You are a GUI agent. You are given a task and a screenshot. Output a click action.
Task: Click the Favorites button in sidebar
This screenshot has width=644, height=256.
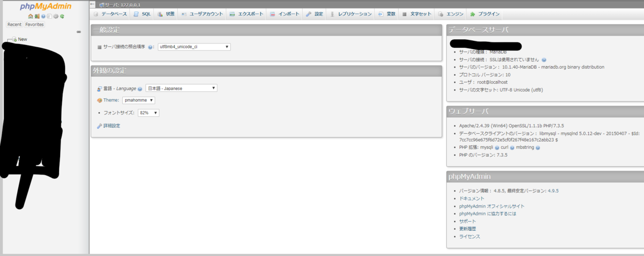click(34, 25)
